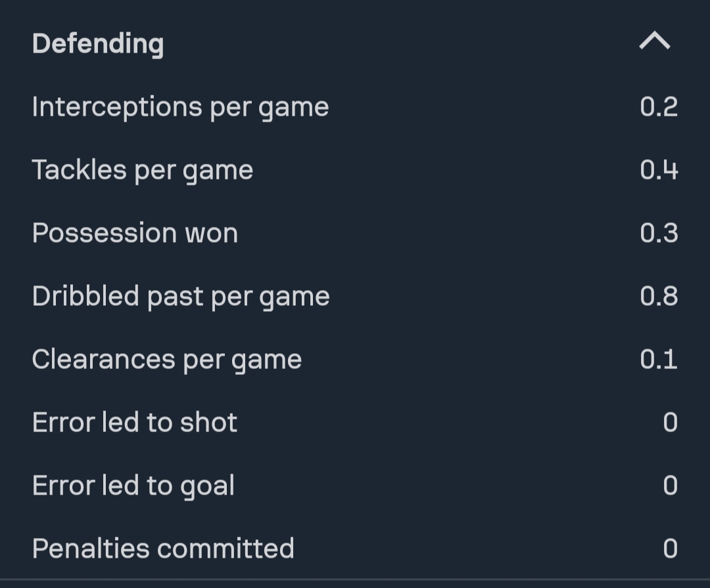Select the Penalties committed label
The height and width of the screenshot is (588, 710).
point(163,548)
